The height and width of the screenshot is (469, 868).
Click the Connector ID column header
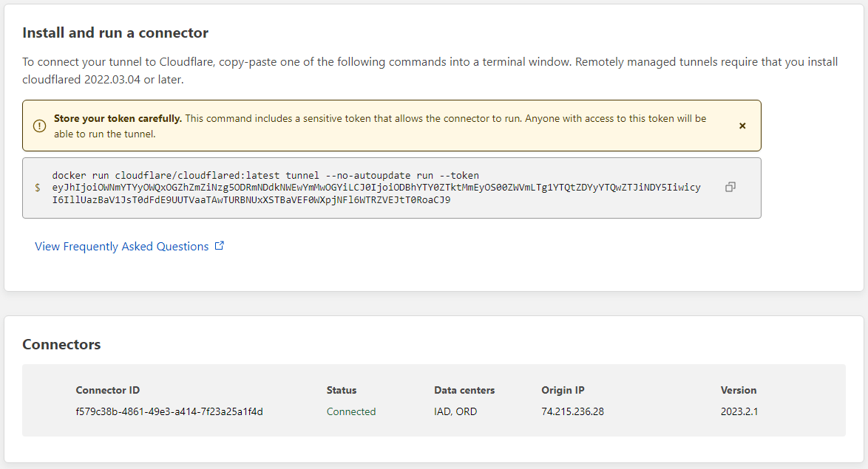tap(108, 390)
